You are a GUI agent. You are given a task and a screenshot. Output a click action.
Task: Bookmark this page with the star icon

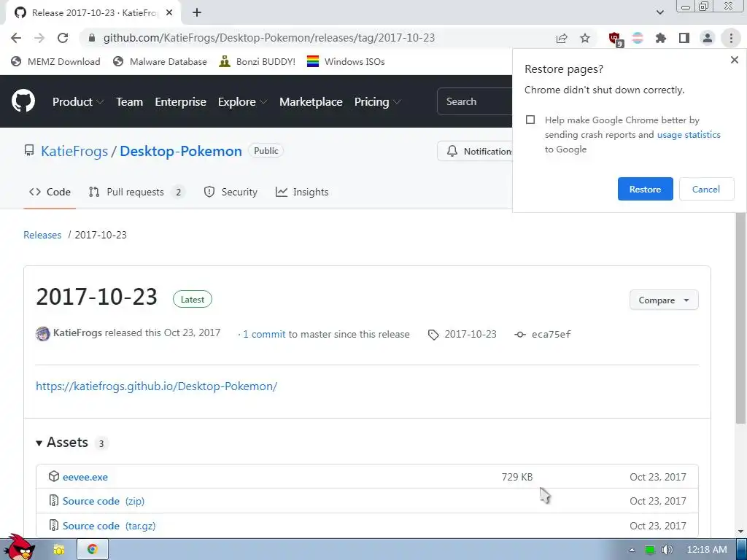(585, 38)
